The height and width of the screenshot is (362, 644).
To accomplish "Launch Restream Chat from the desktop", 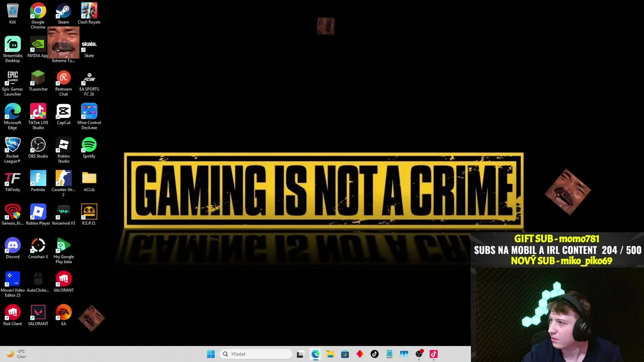I will [63, 83].
